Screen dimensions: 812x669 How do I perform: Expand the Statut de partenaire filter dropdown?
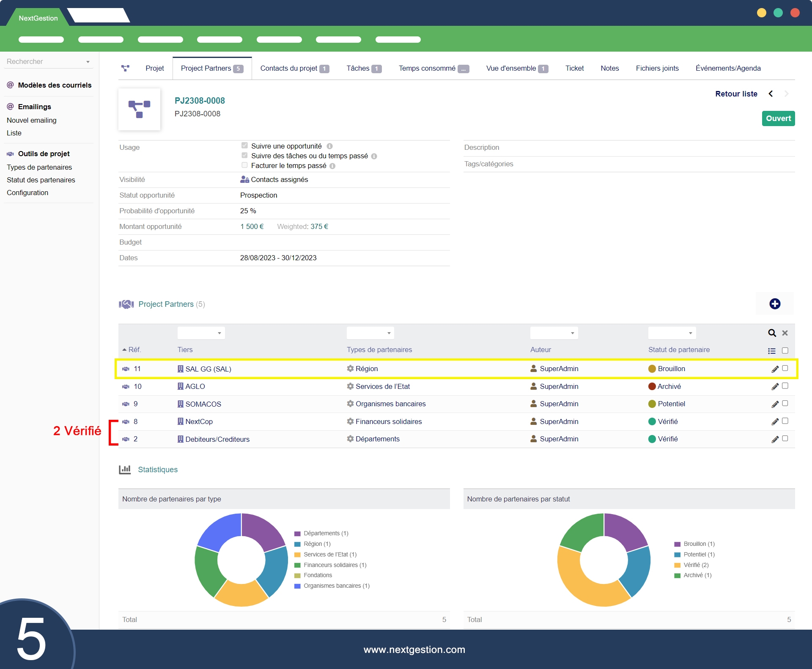672,333
